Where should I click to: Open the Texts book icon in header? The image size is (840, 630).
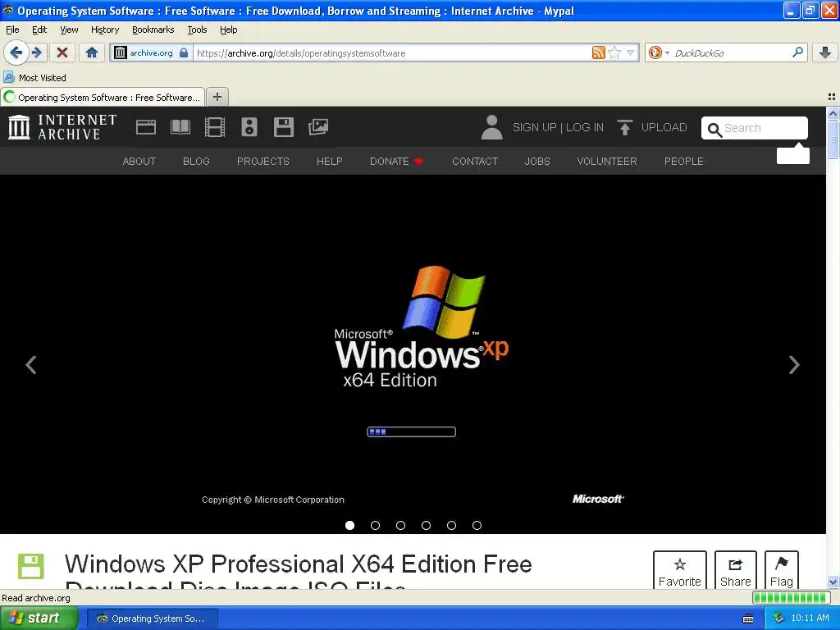click(180, 127)
